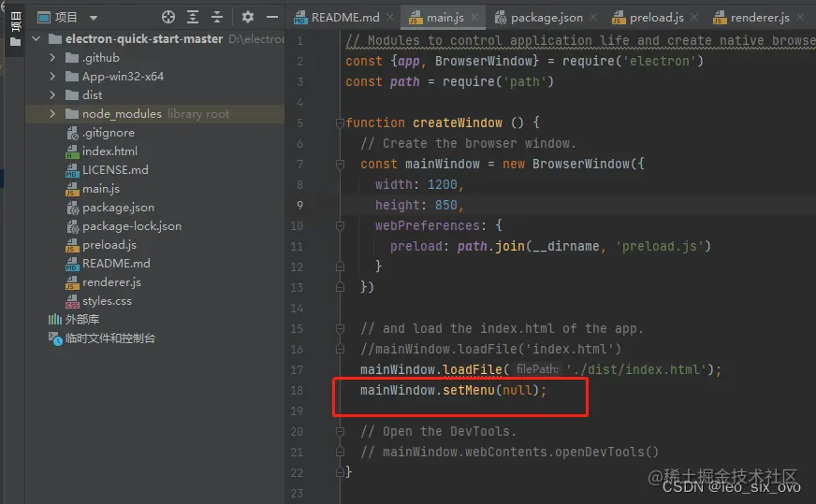816x504 pixels.
Task: Close the renderer.js tab
Action: point(800,17)
